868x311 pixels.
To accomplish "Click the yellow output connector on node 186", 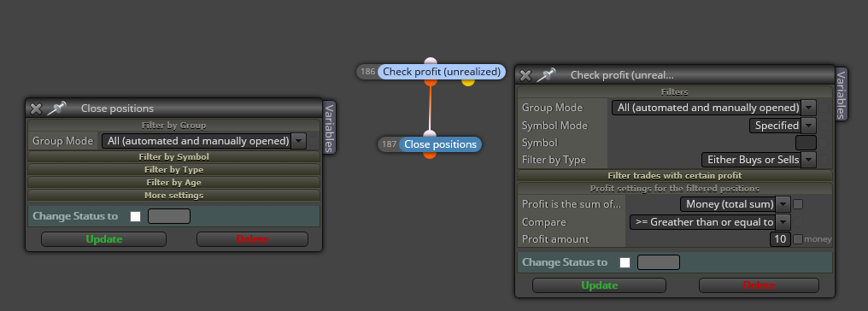I will (x=468, y=82).
